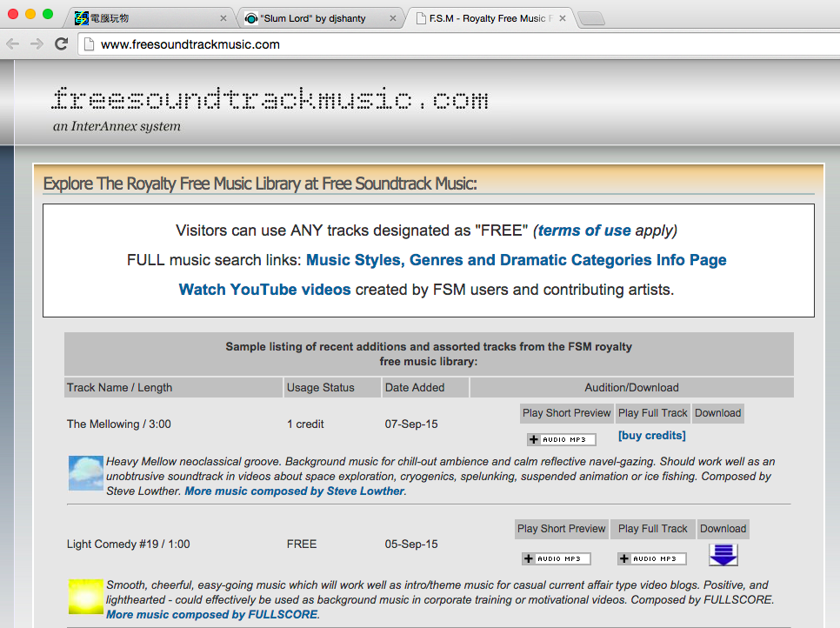Click the "Explore The Royalty Free Music Library" heading
This screenshot has width=840, height=628.
point(260,184)
